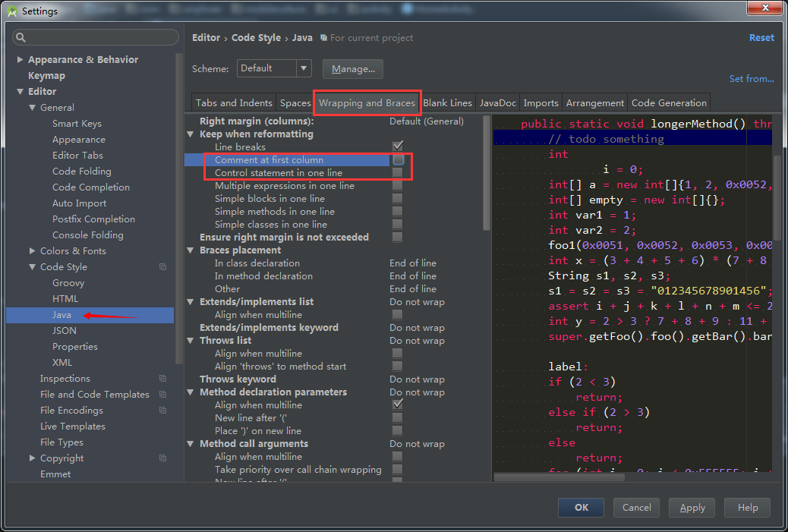Expand the Appearance & Behavior tree node
Image resolution: width=788 pixels, height=532 pixels.
(20, 60)
